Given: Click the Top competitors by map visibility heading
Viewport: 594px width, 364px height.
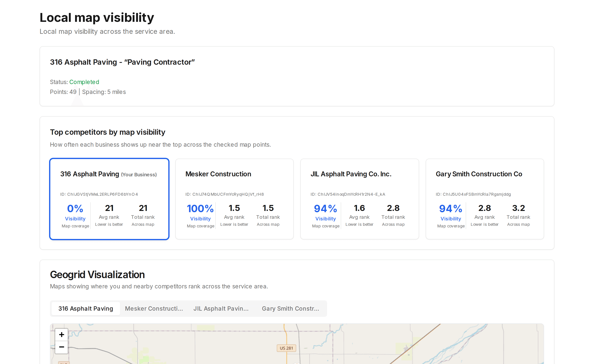Looking at the screenshot, I should (107, 132).
